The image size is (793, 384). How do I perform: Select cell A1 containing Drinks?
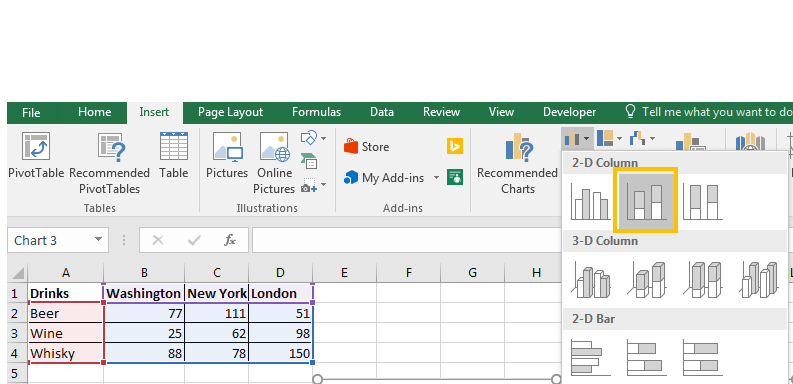tap(66, 293)
